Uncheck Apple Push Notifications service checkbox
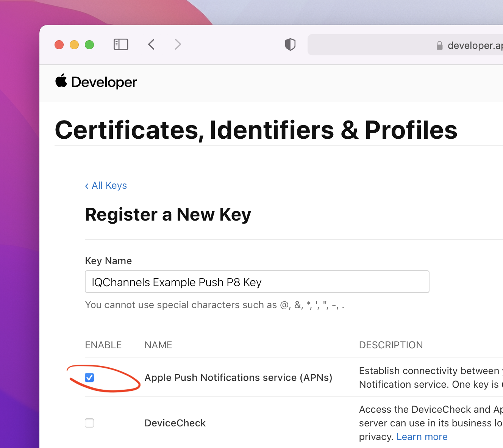 click(x=89, y=378)
